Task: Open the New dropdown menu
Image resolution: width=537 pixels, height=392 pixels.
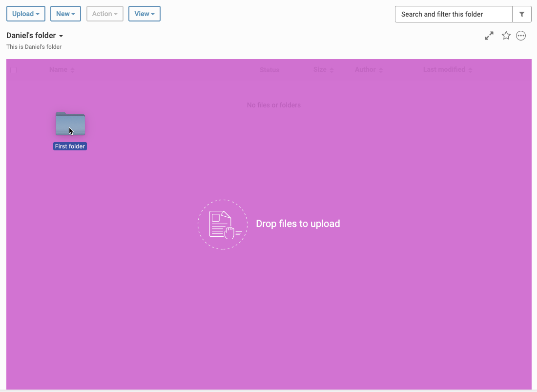Action: (65, 14)
